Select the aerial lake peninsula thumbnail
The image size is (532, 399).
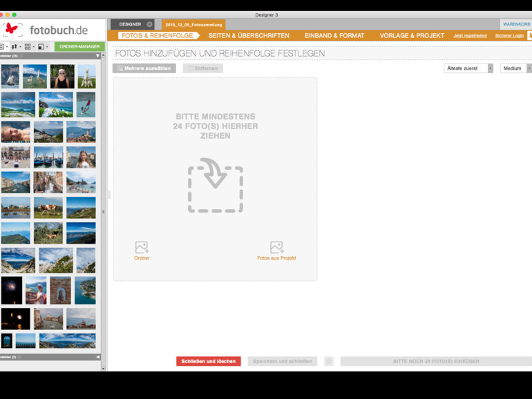85,291
